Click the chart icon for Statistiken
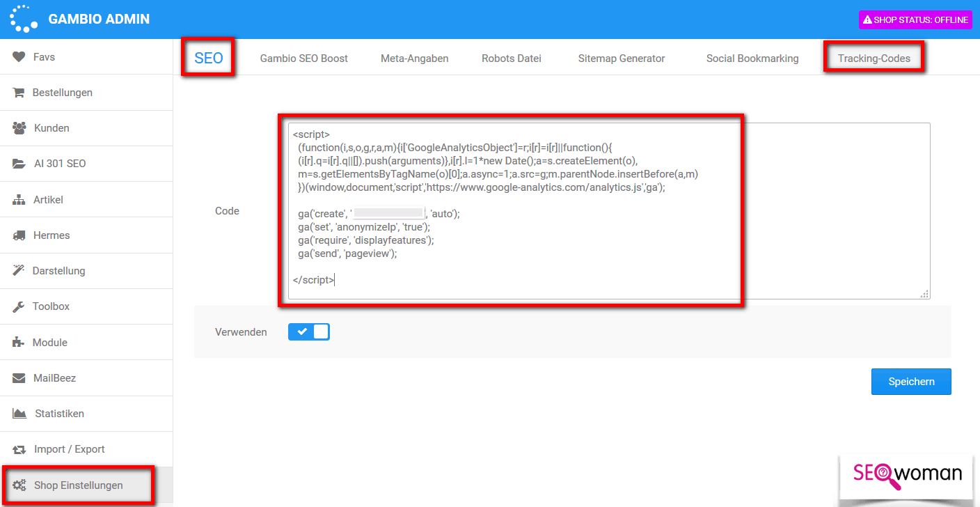Viewport: 980px width, 507px height. 19,414
